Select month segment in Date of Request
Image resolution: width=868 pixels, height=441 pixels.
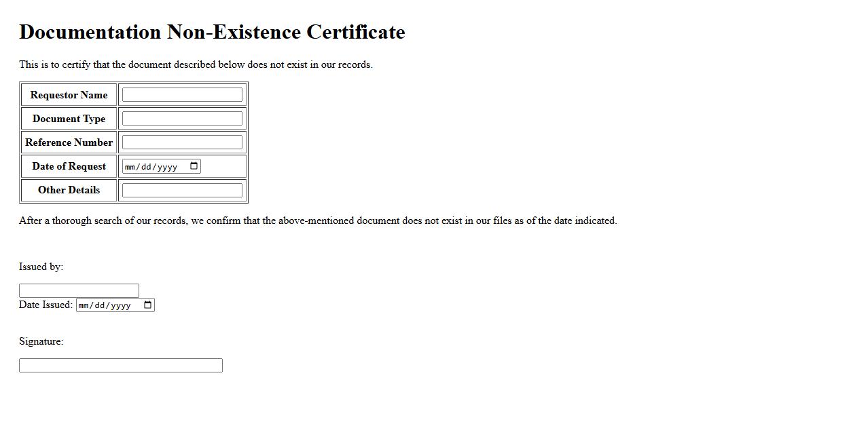click(130, 167)
